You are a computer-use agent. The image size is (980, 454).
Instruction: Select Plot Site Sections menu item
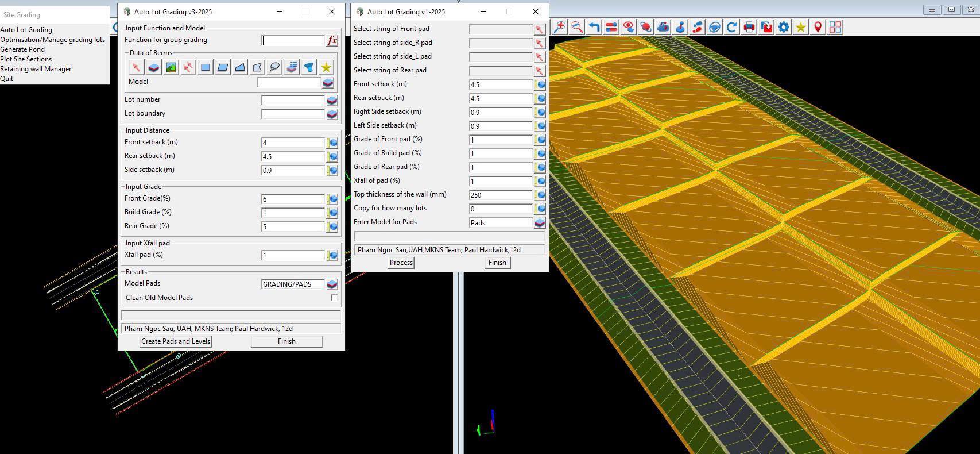pyautogui.click(x=26, y=59)
